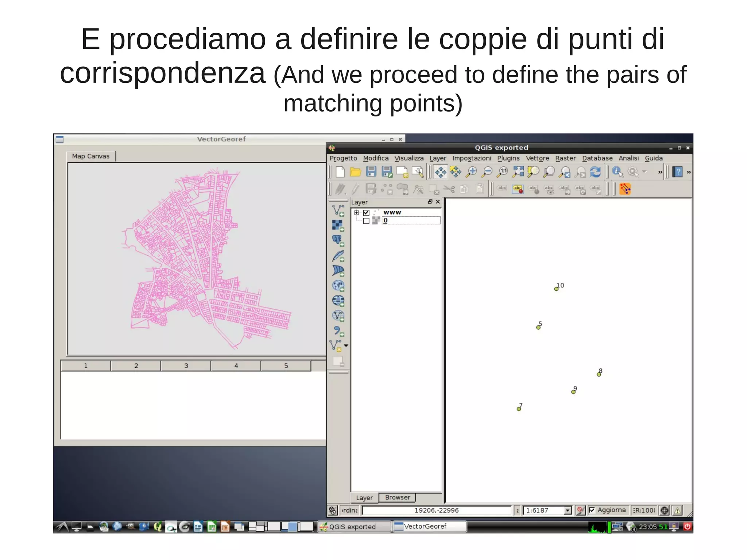Refresh the map canvas
747x560 pixels.
[595, 171]
